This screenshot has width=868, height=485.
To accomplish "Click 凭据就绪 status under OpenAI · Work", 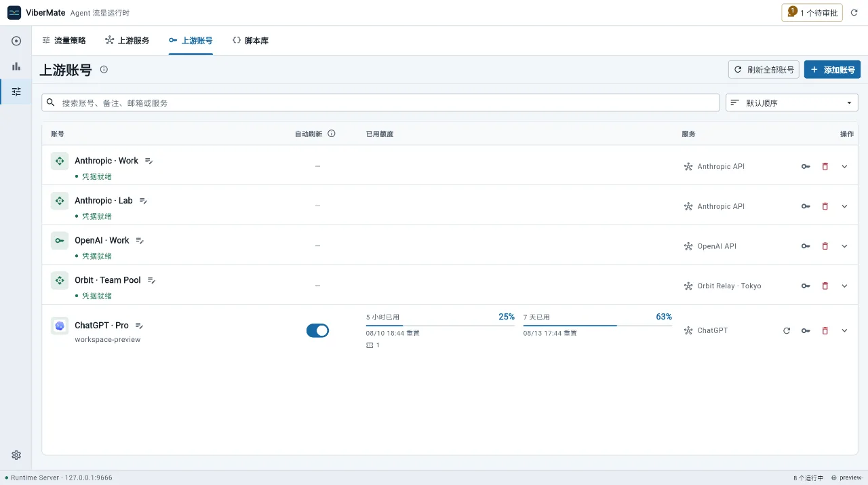I will pos(94,256).
